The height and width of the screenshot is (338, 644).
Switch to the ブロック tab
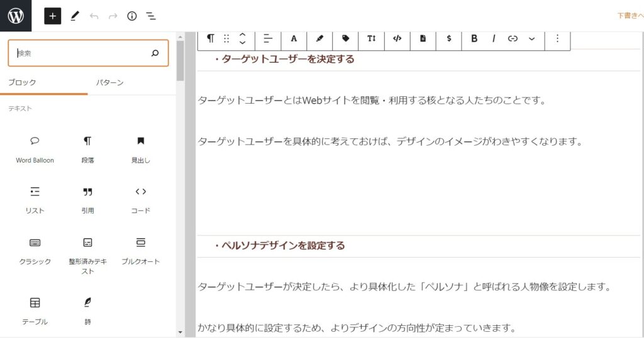click(x=22, y=82)
